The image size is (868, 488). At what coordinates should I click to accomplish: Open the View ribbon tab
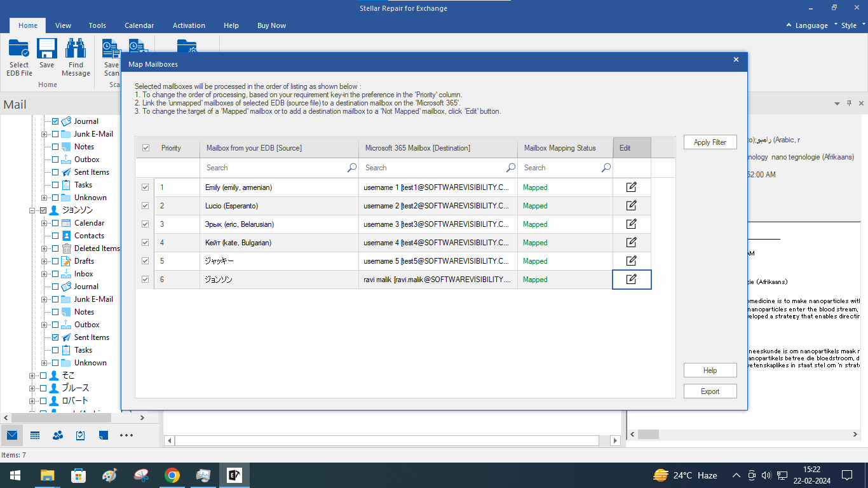(x=63, y=25)
